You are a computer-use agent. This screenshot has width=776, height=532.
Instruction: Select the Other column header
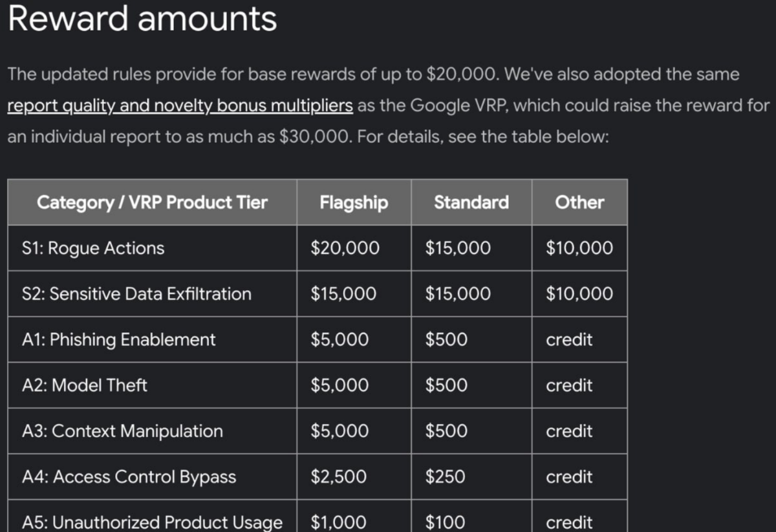[579, 202]
